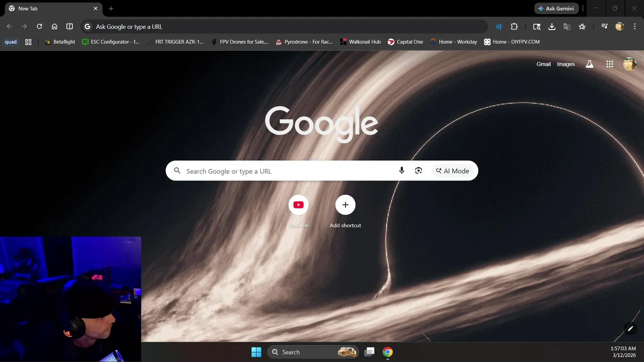Open the media controls icon

(605, 27)
